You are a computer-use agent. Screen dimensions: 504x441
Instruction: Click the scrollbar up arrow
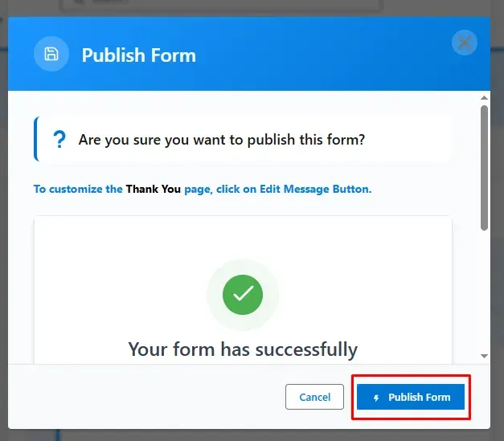point(484,98)
